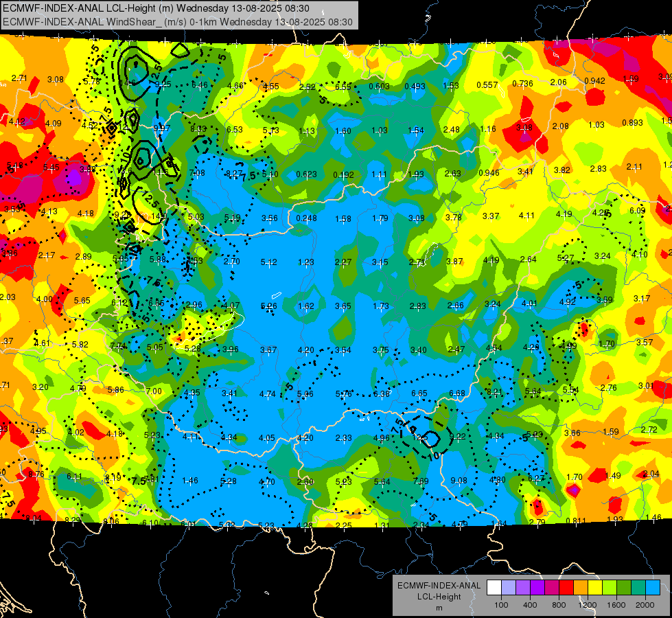The width and height of the screenshot is (672, 618).
Task: Click the legend text 'LCL-Height'
Action: pyautogui.click(x=439, y=597)
